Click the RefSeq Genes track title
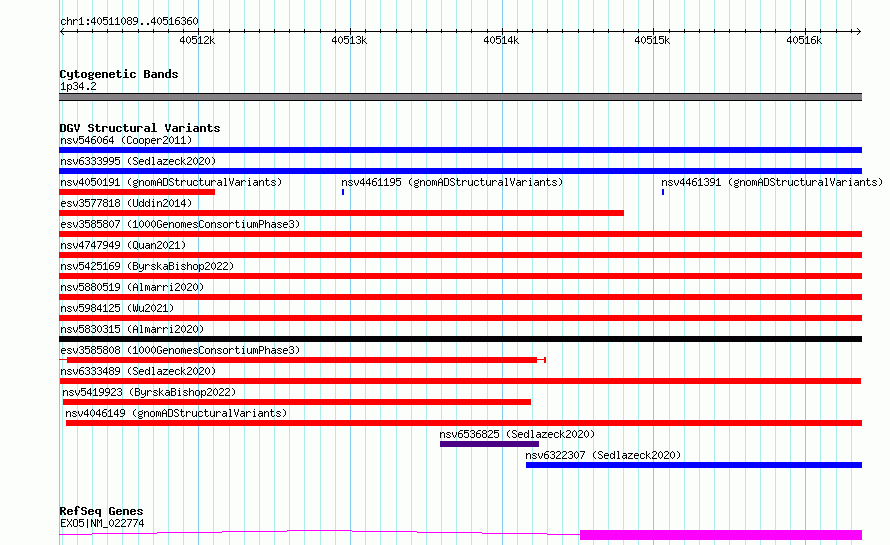Viewport: 890px width, 545px height. tap(101, 512)
